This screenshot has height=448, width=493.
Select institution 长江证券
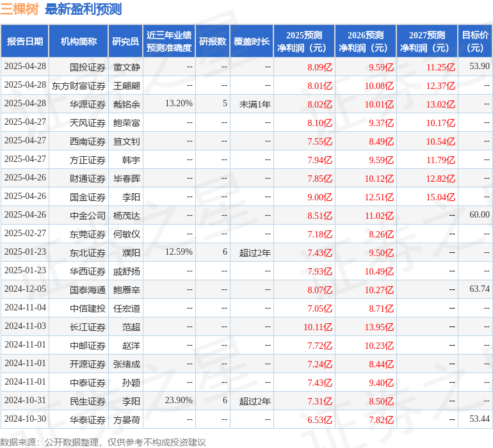[88, 327]
